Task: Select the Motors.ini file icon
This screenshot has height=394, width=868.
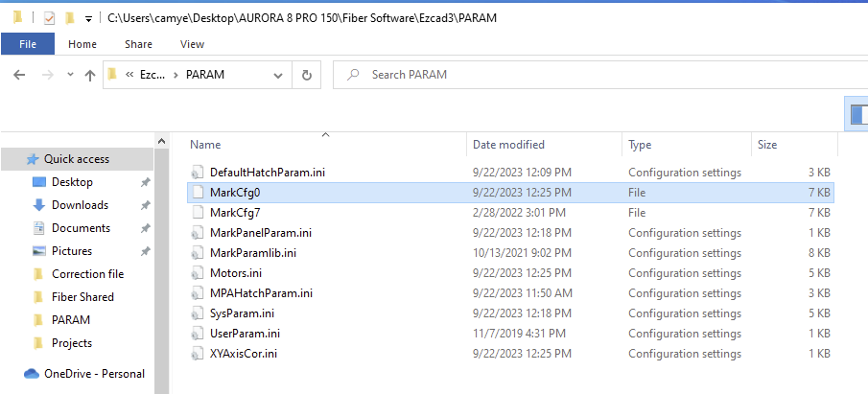Action: 198,273
